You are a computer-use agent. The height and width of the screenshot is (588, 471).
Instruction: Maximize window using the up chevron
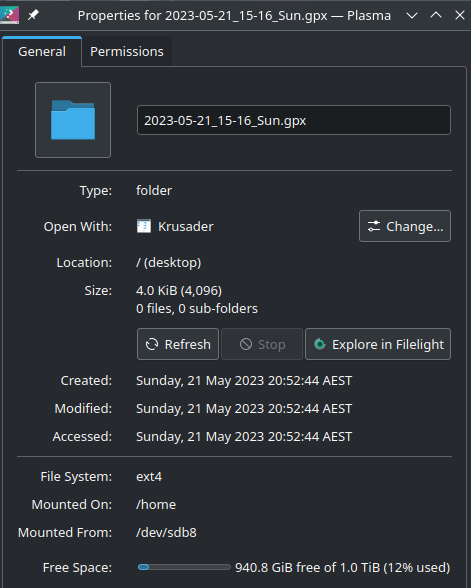(x=436, y=15)
